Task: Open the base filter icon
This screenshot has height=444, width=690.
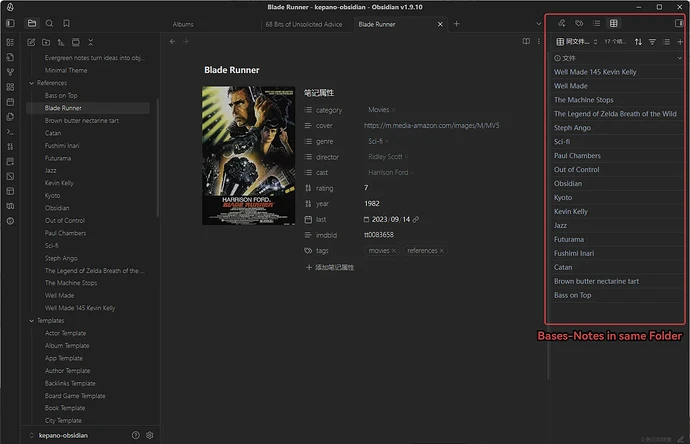Action: click(652, 42)
